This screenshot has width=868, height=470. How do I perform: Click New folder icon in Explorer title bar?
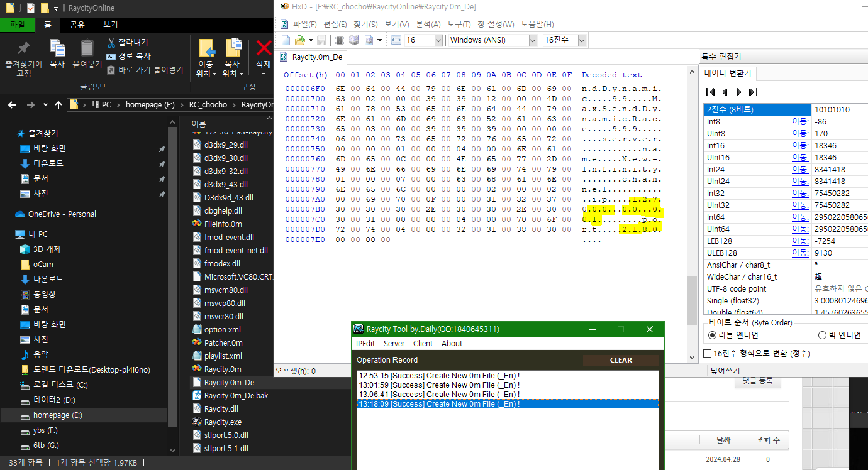coord(44,8)
